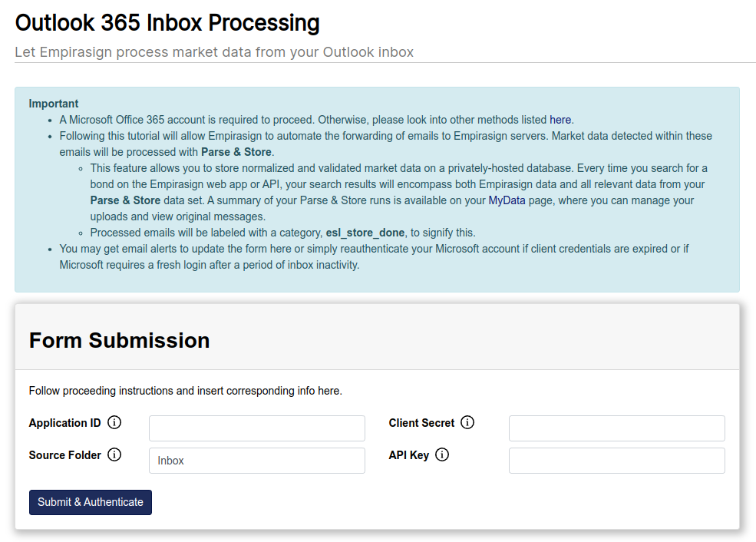Click the Application ID label text
Viewport: 756px width, 542px height.
click(x=64, y=423)
